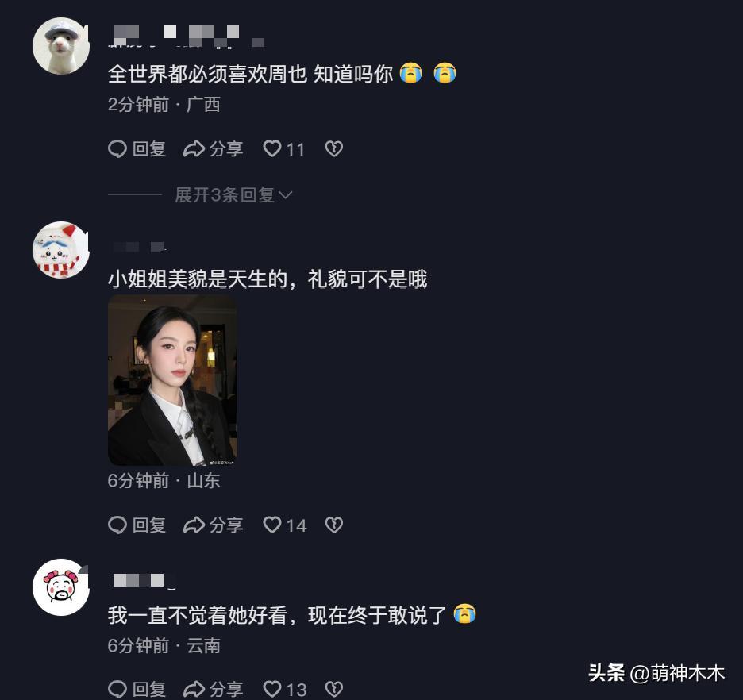Like the Shandong comment with 14 likes
The image size is (743, 700).
point(285,525)
